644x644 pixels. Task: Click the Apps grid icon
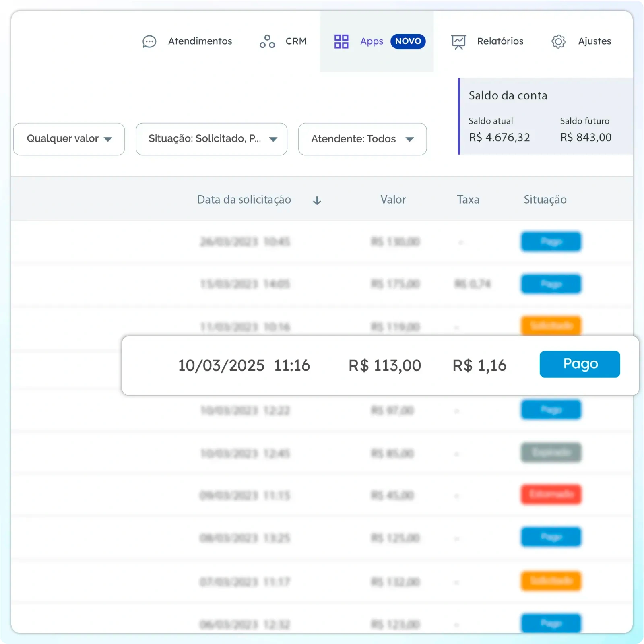[341, 41]
